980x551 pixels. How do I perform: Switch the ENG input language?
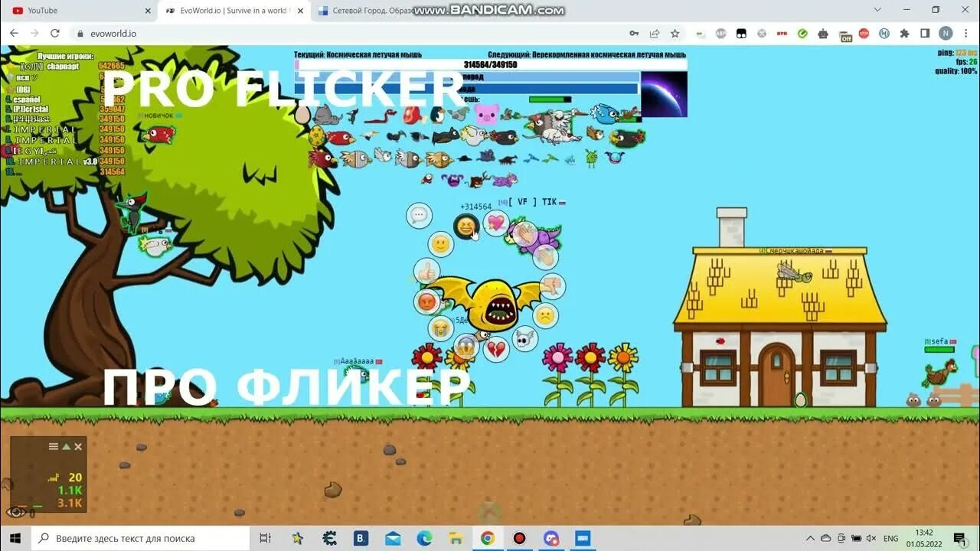[891, 539]
